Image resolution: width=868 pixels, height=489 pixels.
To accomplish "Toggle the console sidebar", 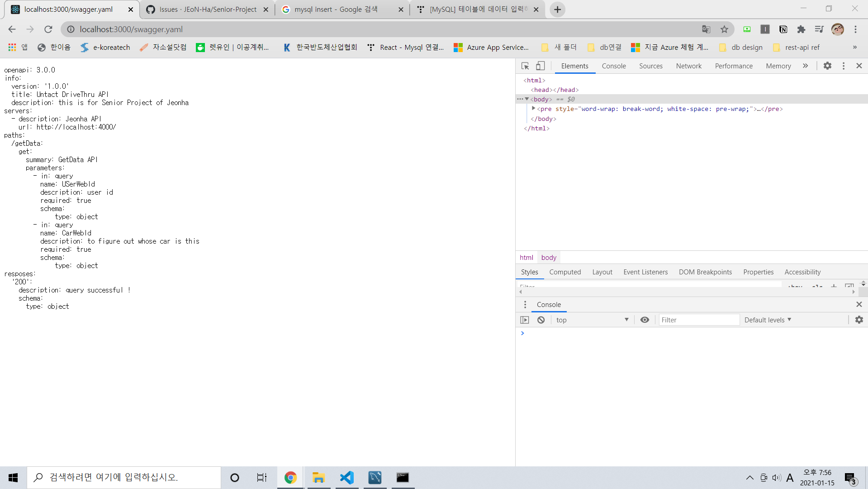I will [525, 320].
